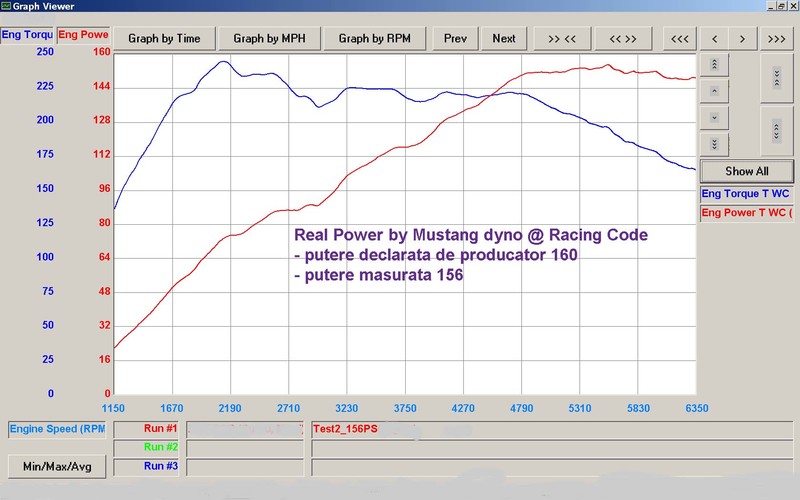
Task: Click the empty Run #2 first field
Action: point(245,448)
